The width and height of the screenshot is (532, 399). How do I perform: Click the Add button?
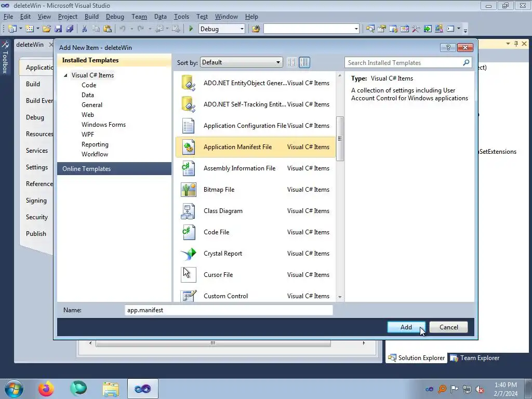point(406,327)
